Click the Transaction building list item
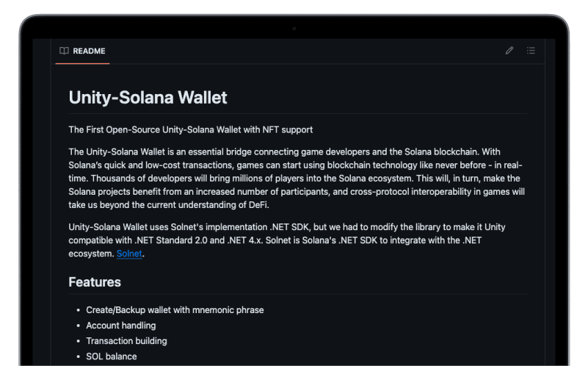Screen dimensions: 588x366 (126, 341)
